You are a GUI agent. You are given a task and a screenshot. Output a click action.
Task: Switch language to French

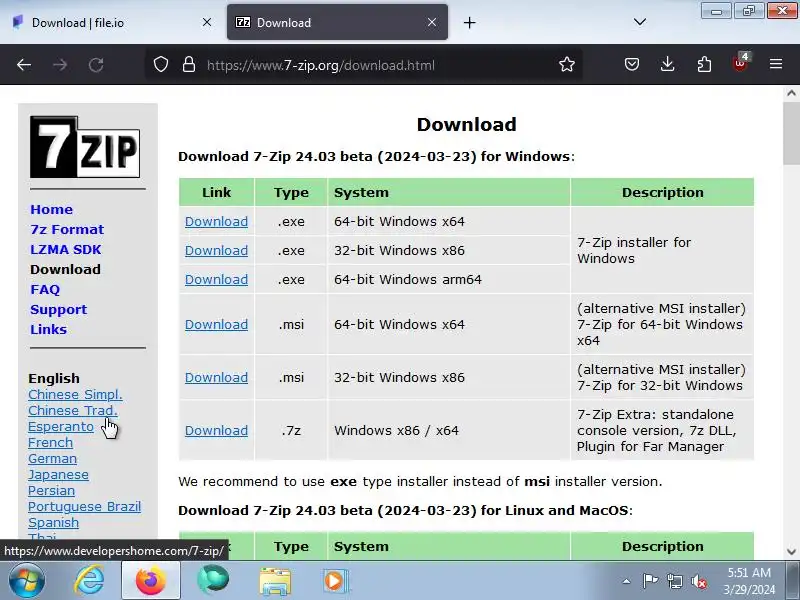click(51, 442)
